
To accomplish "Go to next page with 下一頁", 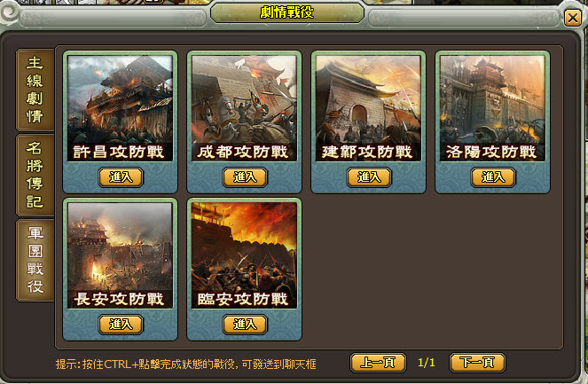I will pos(477,363).
